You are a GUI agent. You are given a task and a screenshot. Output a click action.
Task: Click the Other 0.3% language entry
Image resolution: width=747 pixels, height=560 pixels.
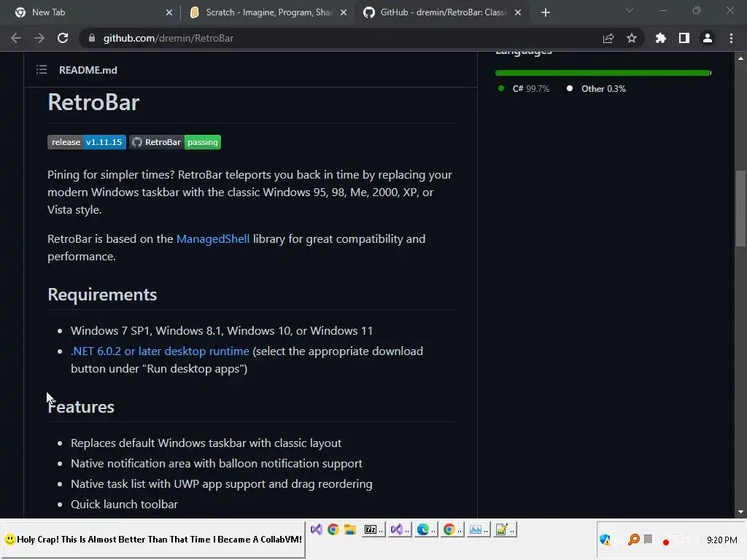(596, 88)
